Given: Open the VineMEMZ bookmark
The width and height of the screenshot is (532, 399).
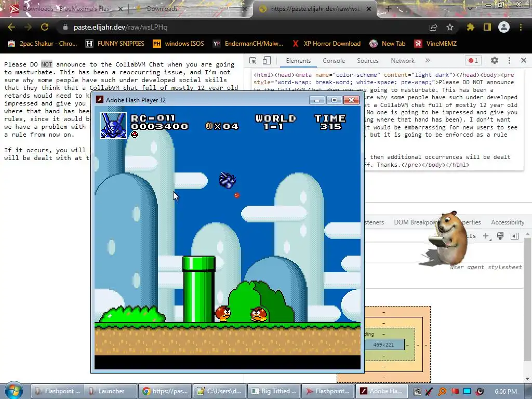Looking at the screenshot, I should (435, 44).
